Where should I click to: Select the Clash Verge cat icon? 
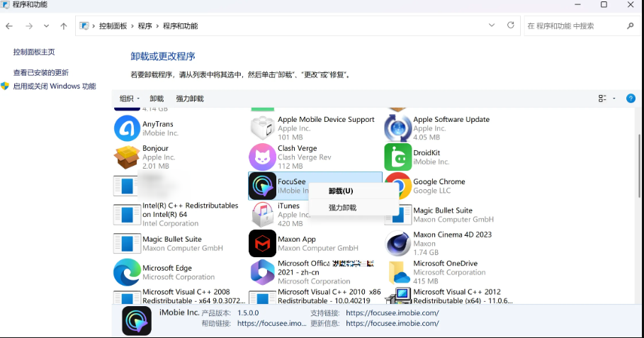point(262,157)
